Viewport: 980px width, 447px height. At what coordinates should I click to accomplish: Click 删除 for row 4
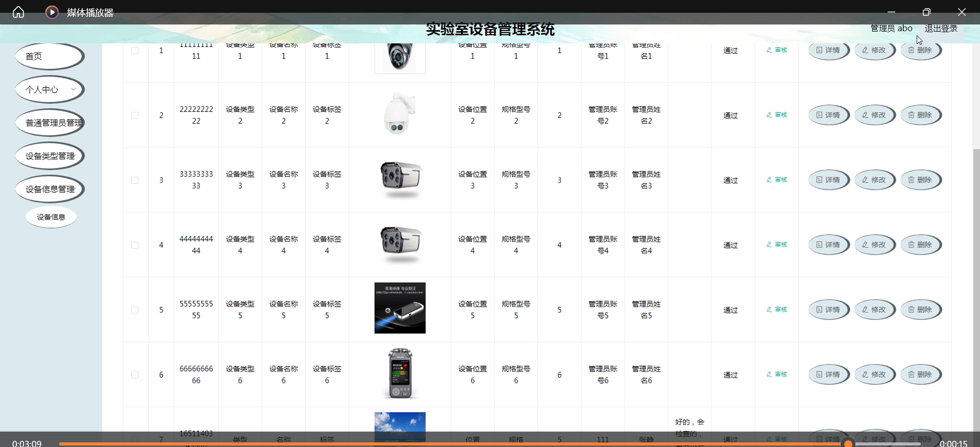921,244
